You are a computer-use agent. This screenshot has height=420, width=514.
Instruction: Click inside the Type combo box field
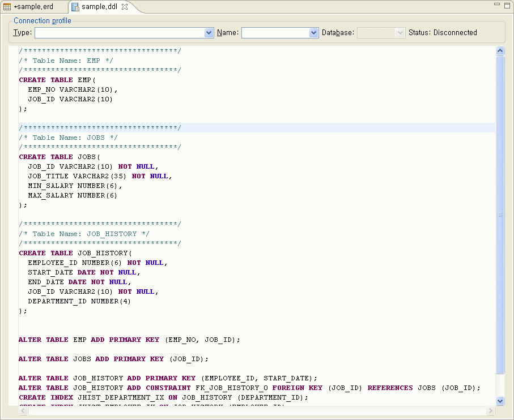coord(119,33)
